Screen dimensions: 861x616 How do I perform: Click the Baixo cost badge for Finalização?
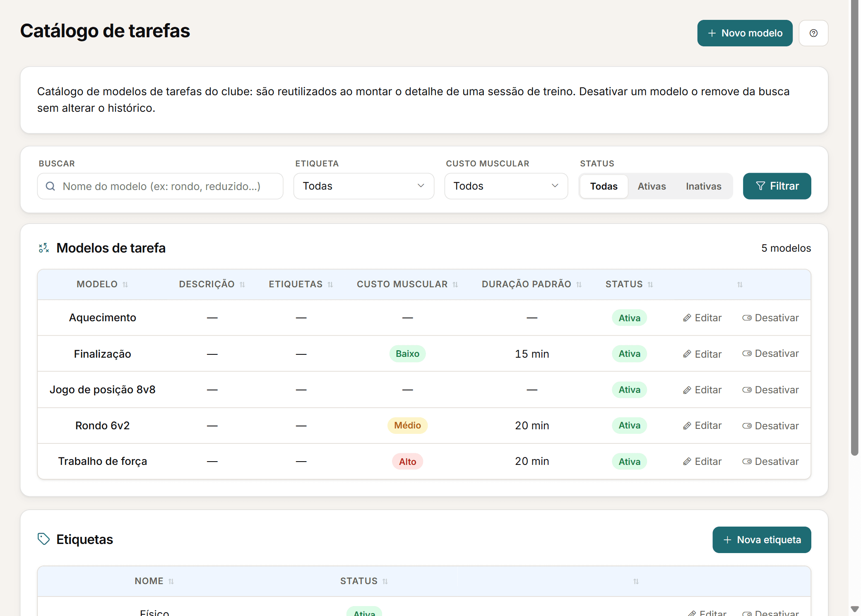(407, 354)
